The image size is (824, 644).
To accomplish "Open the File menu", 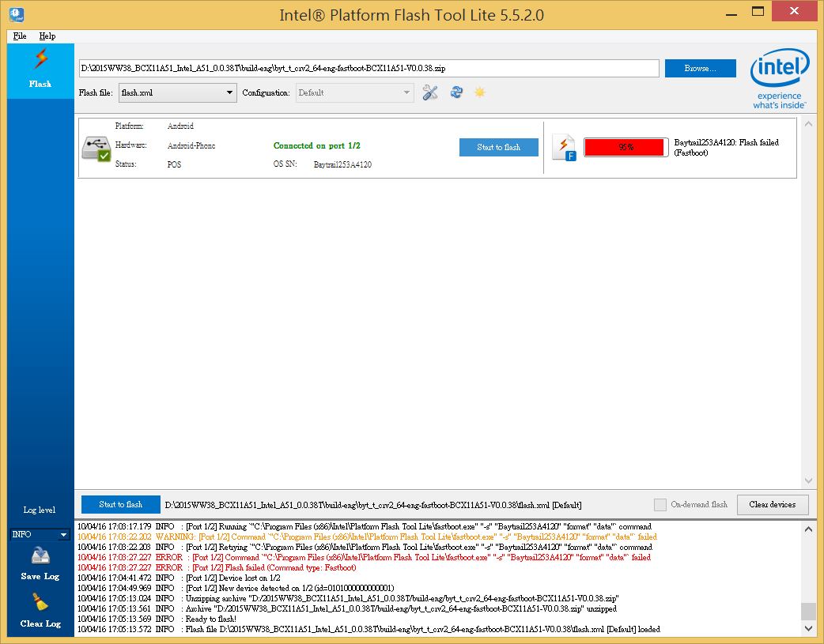I will pyautogui.click(x=20, y=36).
